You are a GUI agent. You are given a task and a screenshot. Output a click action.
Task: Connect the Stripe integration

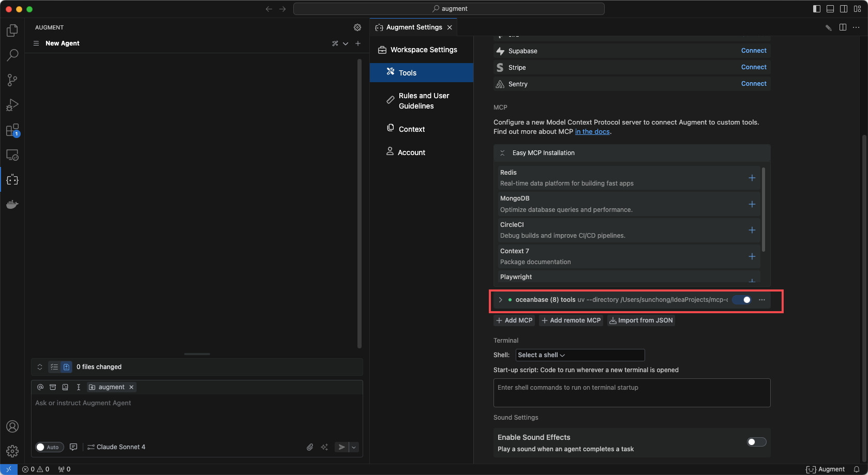[x=753, y=67]
